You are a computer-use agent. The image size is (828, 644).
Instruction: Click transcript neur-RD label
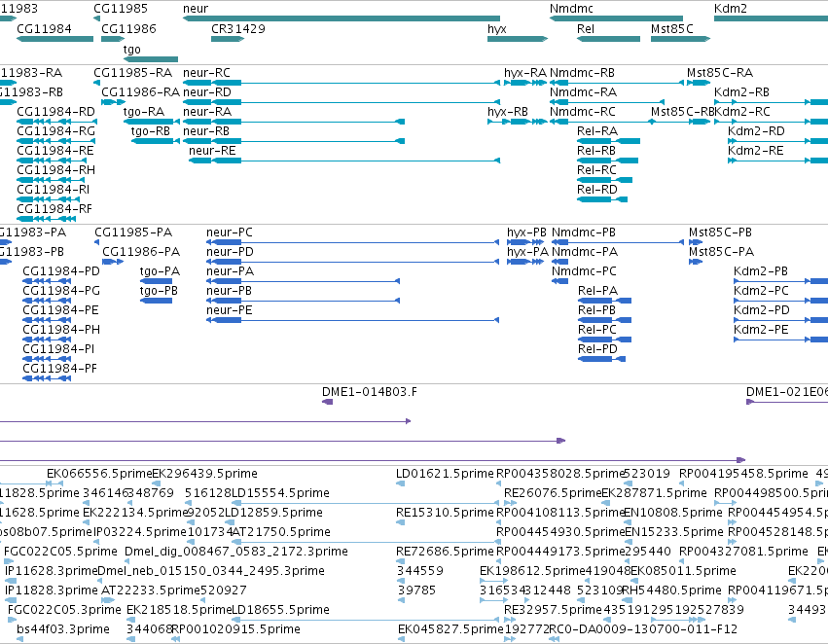pos(207,91)
